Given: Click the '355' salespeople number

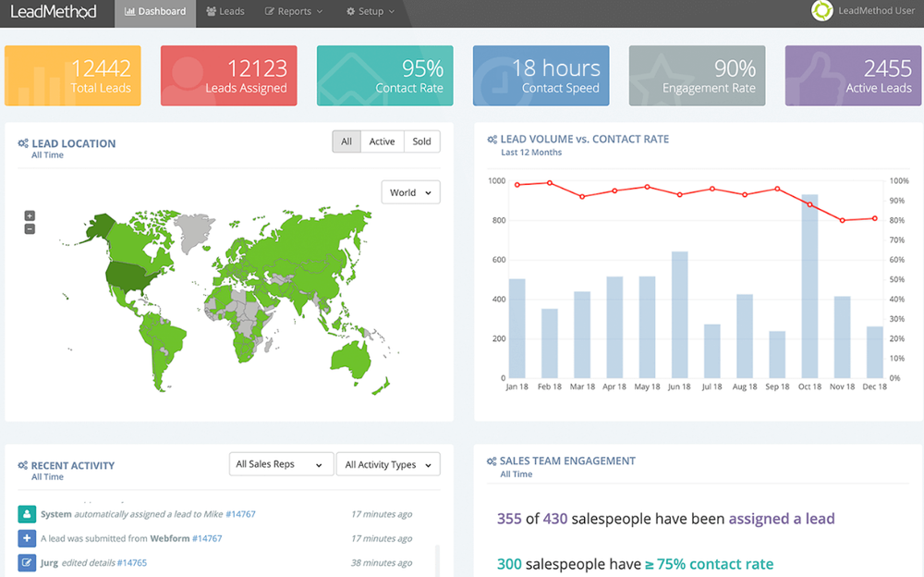Looking at the screenshot, I should [x=509, y=519].
